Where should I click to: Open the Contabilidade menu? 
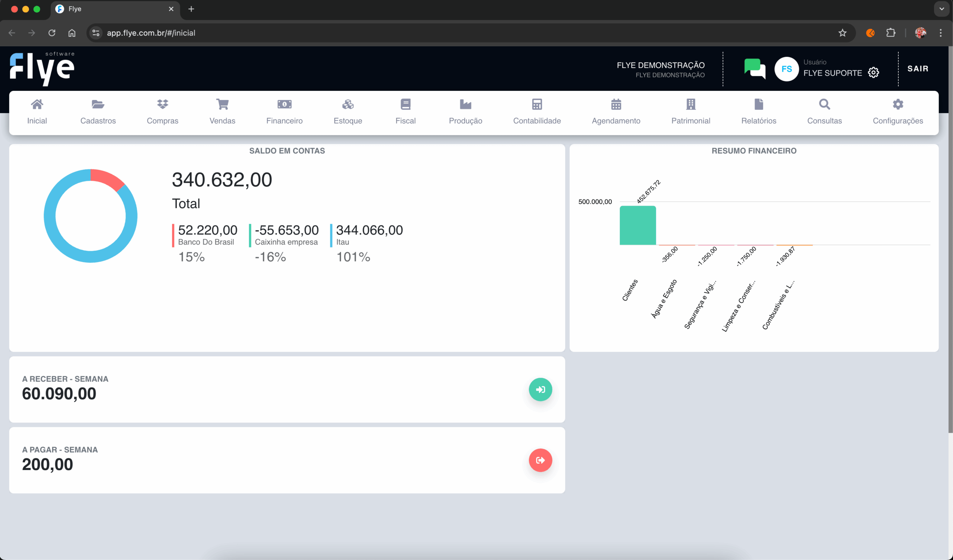(537, 112)
